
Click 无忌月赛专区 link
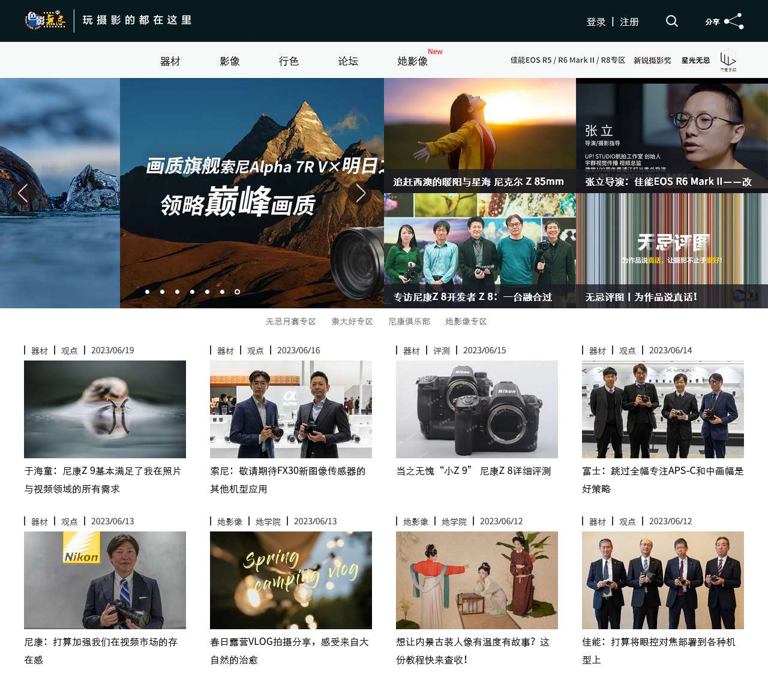(x=291, y=322)
